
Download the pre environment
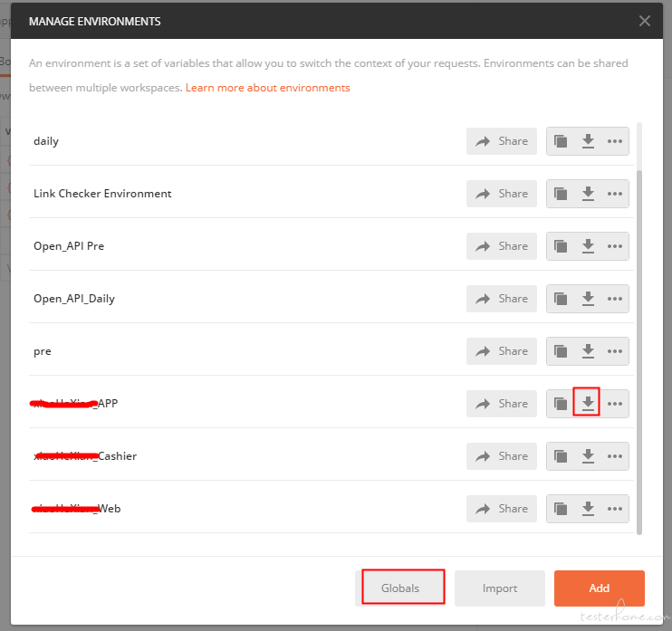click(x=588, y=351)
